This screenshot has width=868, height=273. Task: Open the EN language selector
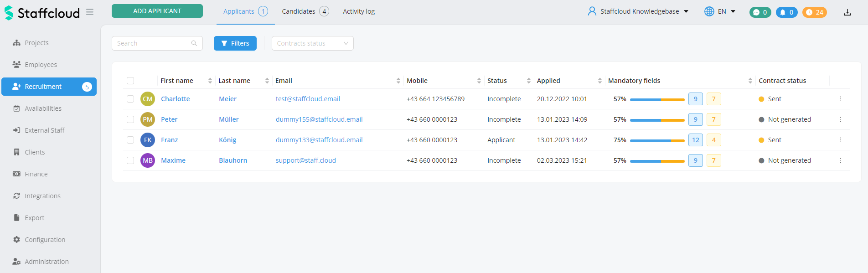point(720,11)
